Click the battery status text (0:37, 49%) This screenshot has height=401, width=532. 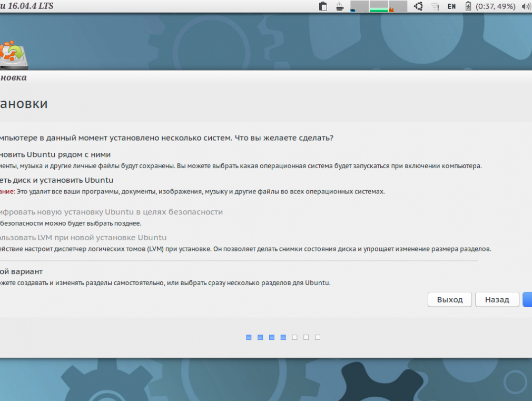(495, 6)
